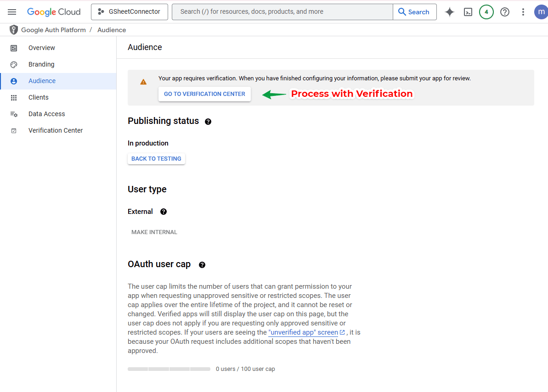Open Data Access in the sidebar
Image resolution: width=548 pixels, height=392 pixels.
point(58,114)
